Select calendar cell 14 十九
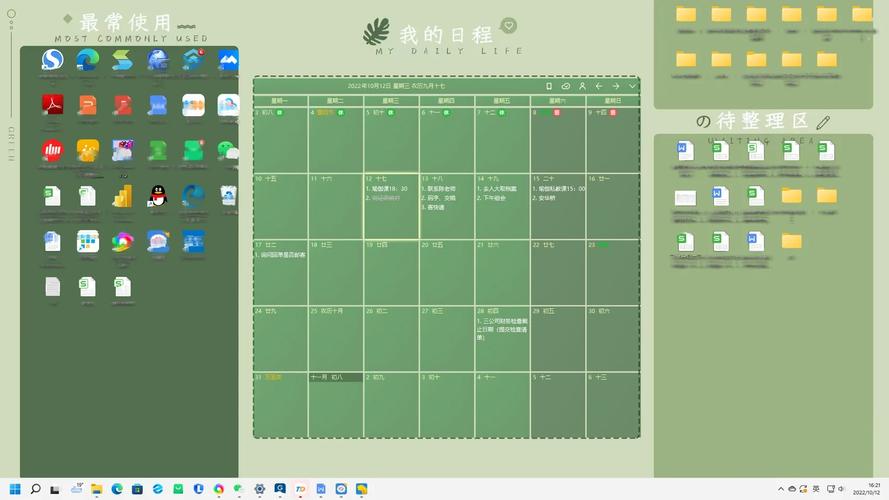889x500 pixels. click(502, 206)
